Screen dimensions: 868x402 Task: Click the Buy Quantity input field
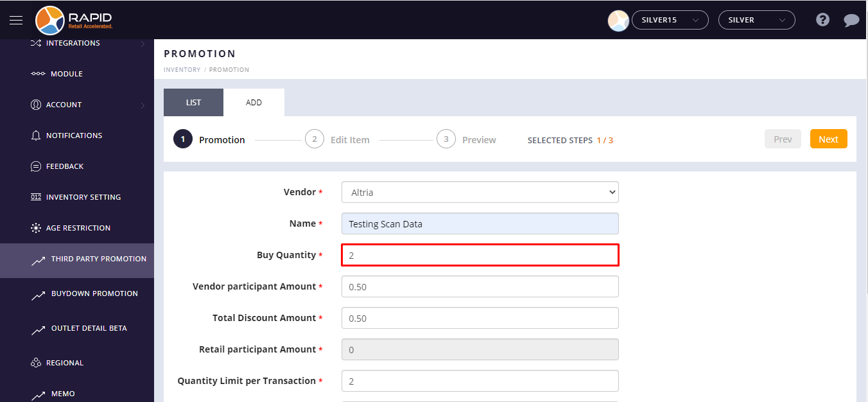coord(480,255)
